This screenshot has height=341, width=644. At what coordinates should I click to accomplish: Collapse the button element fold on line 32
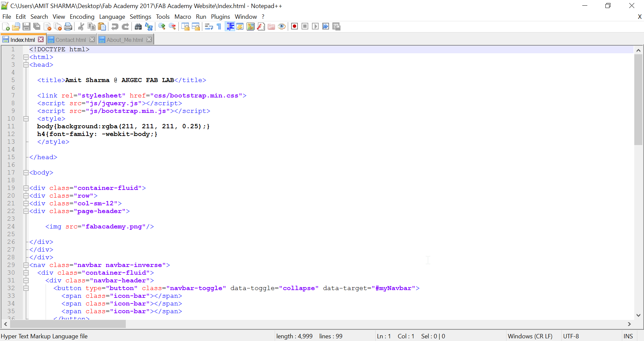click(x=26, y=288)
